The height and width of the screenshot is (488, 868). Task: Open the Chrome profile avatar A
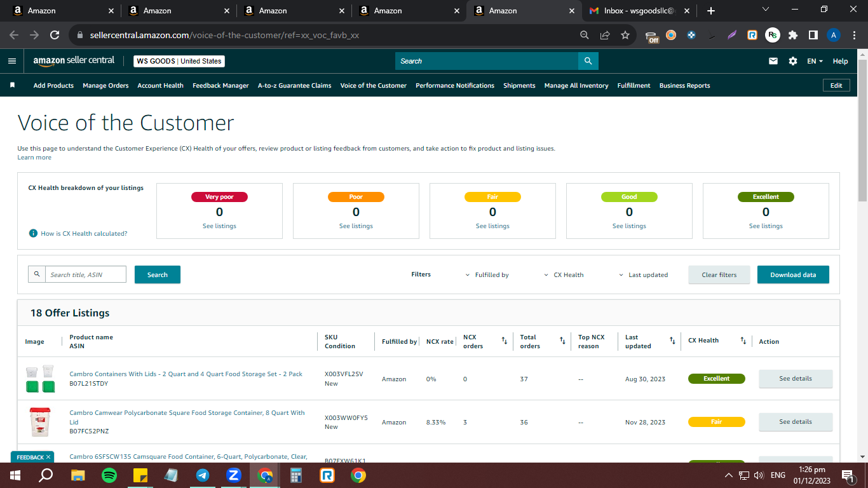[x=834, y=35]
